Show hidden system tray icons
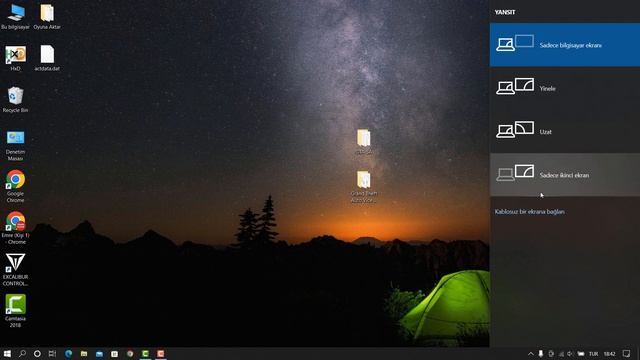This screenshot has width=640, height=360. coord(531,354)
